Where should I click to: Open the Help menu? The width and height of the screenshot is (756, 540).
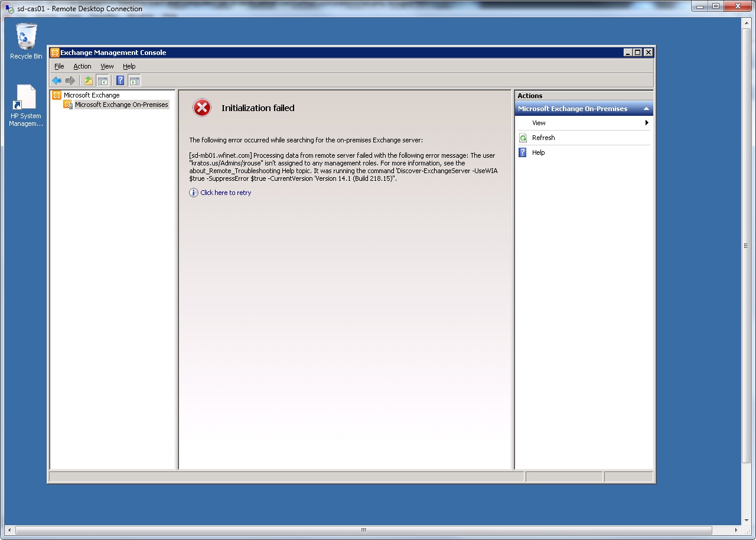pyautogui.click(x=129, y=66)
